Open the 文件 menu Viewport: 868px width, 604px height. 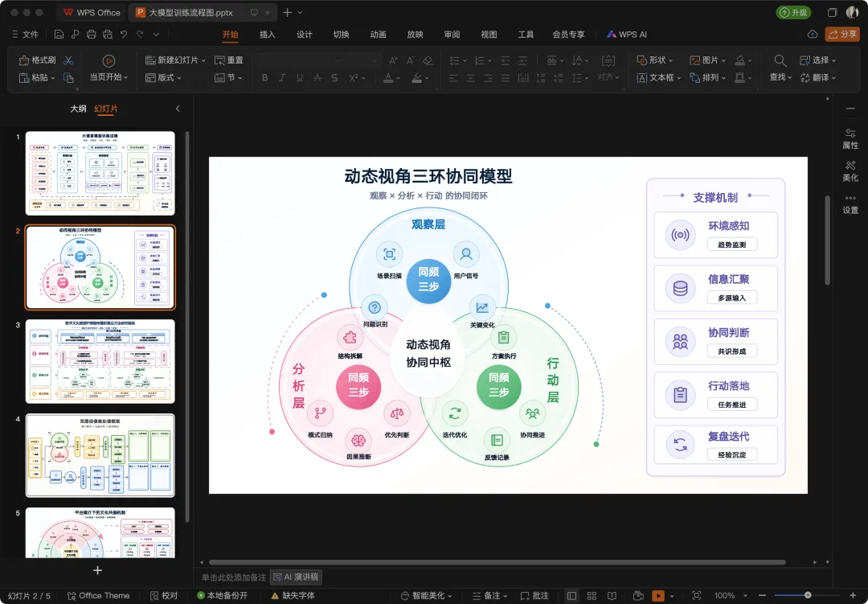(x=25, y=35)
